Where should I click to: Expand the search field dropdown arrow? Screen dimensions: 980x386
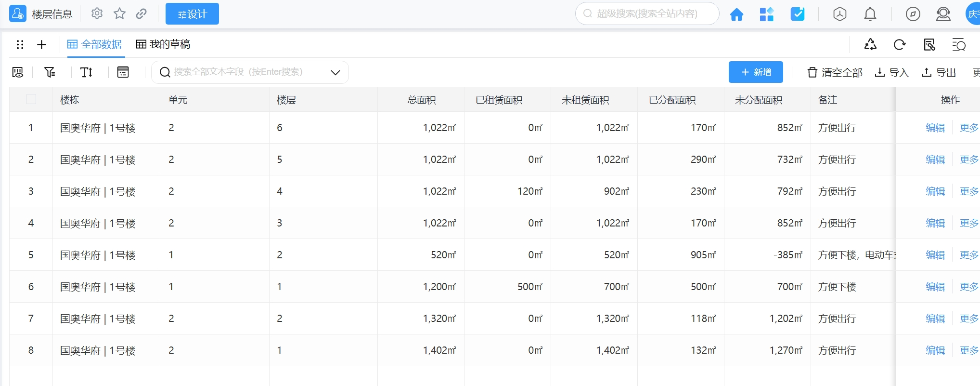335,72
